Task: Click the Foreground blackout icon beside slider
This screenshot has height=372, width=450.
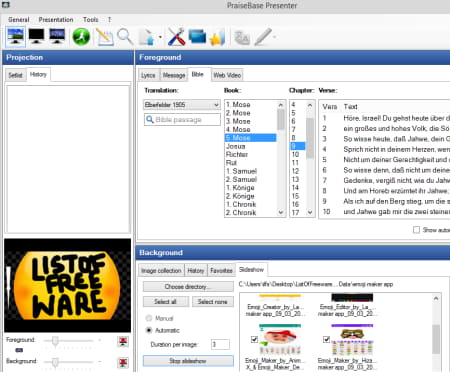Action: [123, 341]
